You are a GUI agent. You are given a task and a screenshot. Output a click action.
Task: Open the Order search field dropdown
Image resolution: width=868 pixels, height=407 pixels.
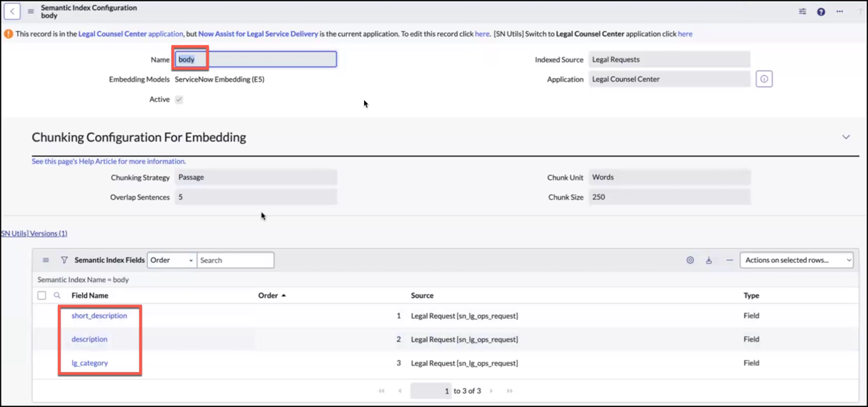click(x=172, y=260)
